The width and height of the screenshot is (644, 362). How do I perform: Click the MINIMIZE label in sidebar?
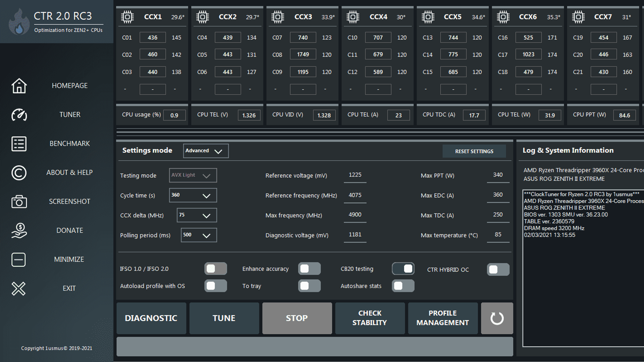click(x=69, y=259)
